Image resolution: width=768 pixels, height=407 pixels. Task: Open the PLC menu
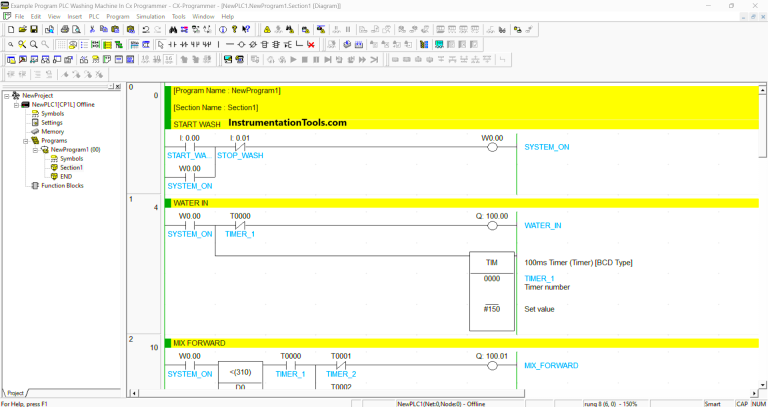(x=94, y=17)
